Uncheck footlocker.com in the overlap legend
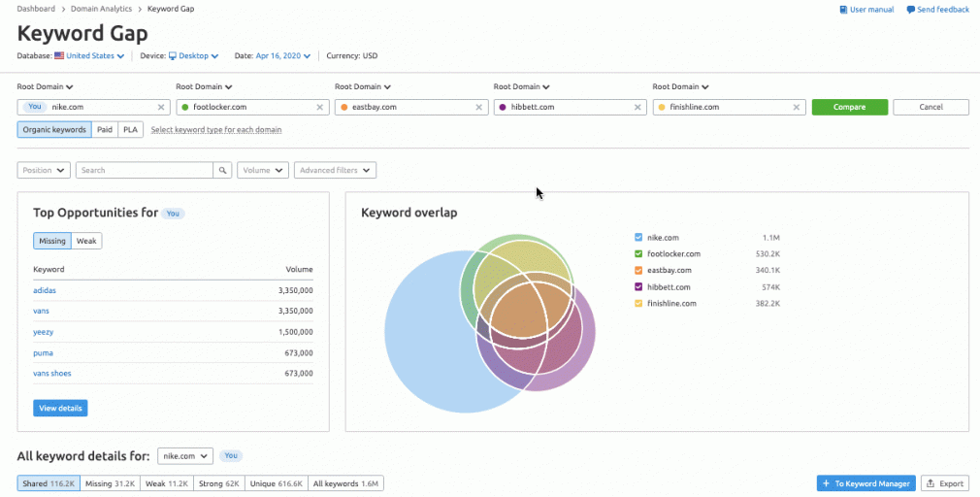The height and width of the screenshot is (497, 980). coord(638,253)
